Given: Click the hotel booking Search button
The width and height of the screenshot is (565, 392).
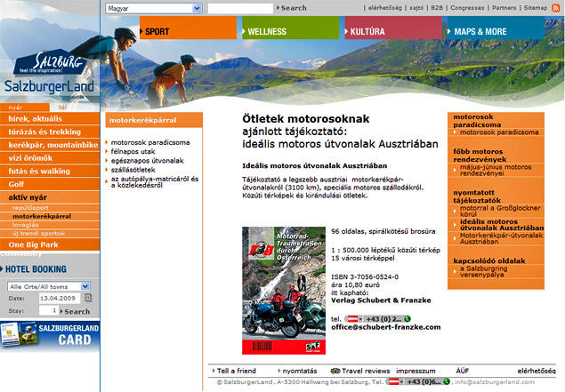Looking at the screenshot, I should pos(76,311).
